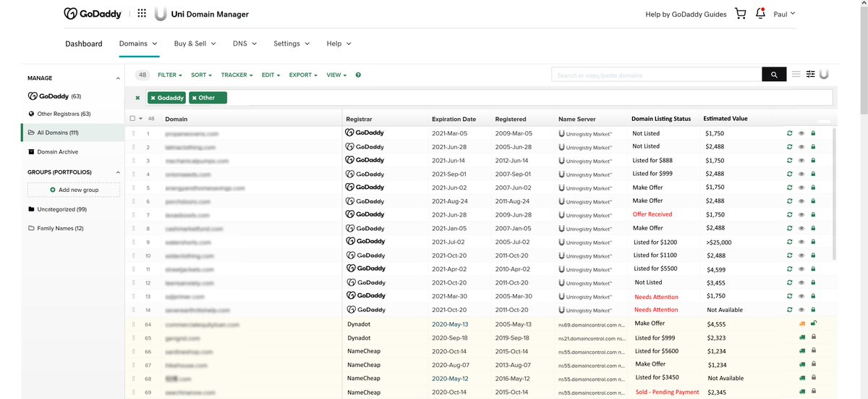The height and width of the screenshot is (399, 868).
Task: Focus the search or paste domains field
Action: pyautogui.click(x=657, y=75)
